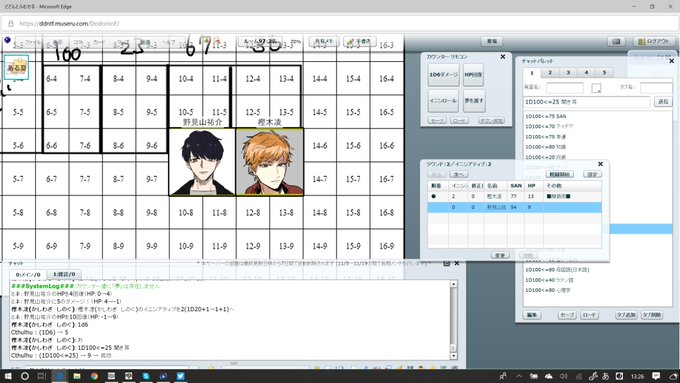Screen dimensions: 680x383
Task: Click the ログアウト logout button
Action: pyautogui.click(x=654, y=41)
